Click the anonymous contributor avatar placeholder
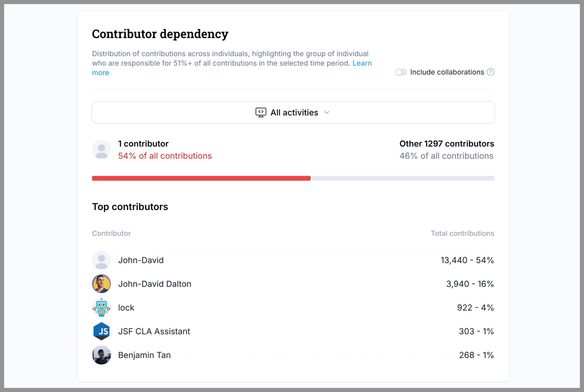584x392 pixels. tap(101, 149)
